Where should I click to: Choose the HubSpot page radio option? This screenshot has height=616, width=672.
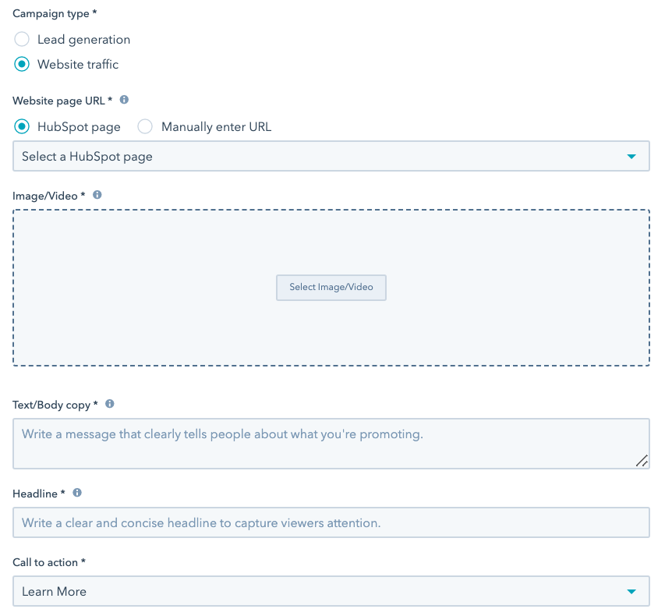[22, 127]
